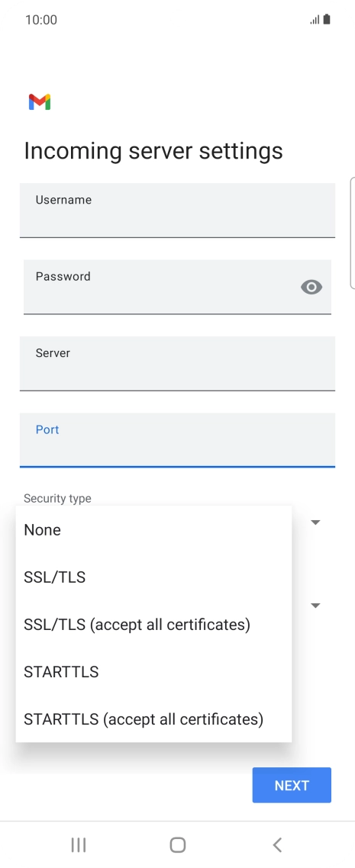Focus the Password input field

177,287
